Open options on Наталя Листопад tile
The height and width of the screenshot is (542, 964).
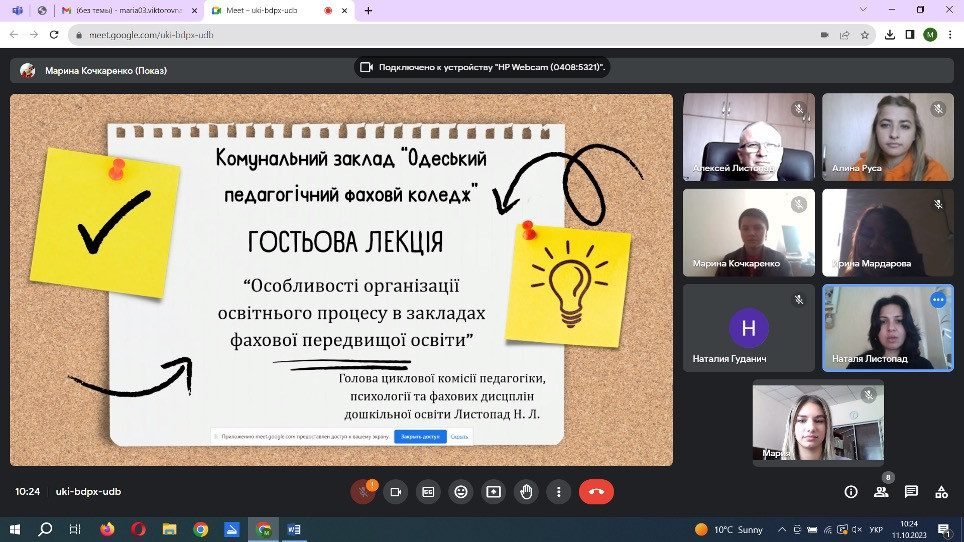pos(938,300)
